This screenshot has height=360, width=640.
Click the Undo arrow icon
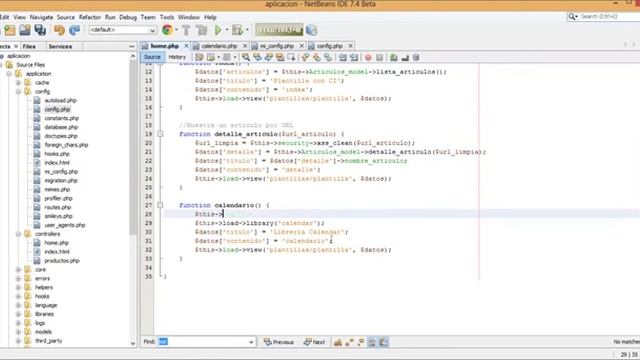tap(60, 30)
